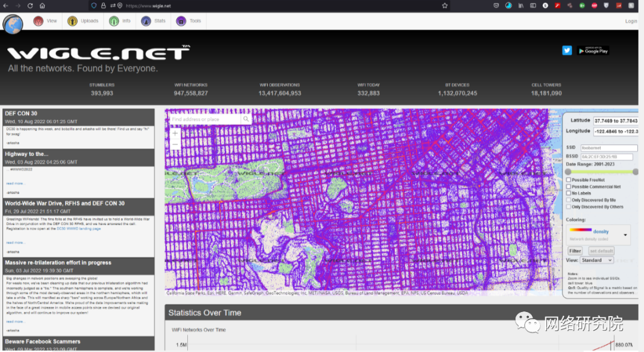Open the DC30 WWWD landing page link
Screen dimensions: 644x352
point(79,229)
